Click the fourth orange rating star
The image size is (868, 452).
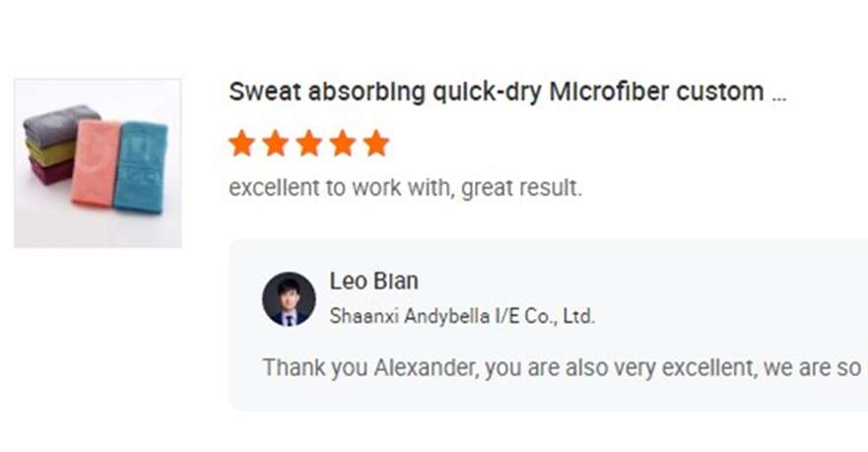(342, 144)
